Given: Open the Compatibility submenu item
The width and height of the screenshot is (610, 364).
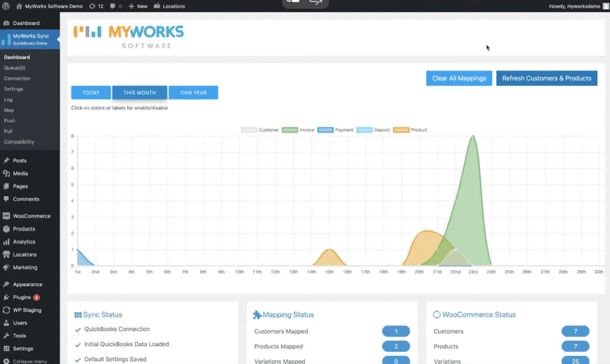Looking at the screenshot, I should click(x=19, y=142).
